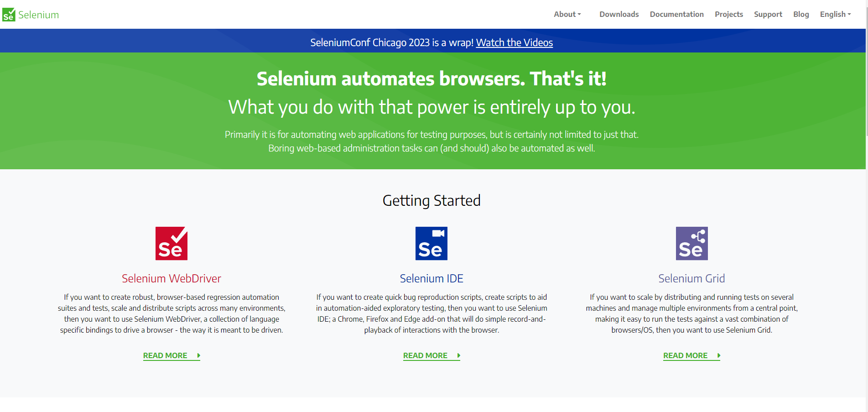
Task: Click the purple Selenium Grid logo
Action: click(692, 243)
